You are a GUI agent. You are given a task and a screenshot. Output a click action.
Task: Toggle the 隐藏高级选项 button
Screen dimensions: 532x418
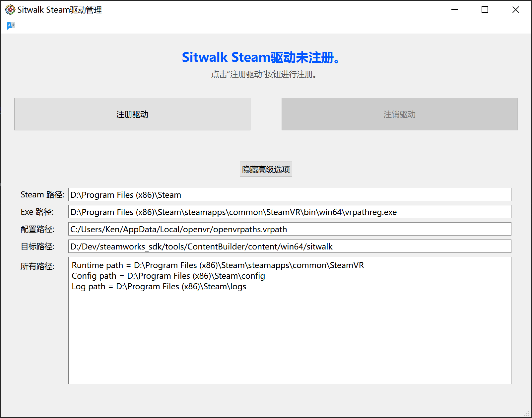(266, 169)
